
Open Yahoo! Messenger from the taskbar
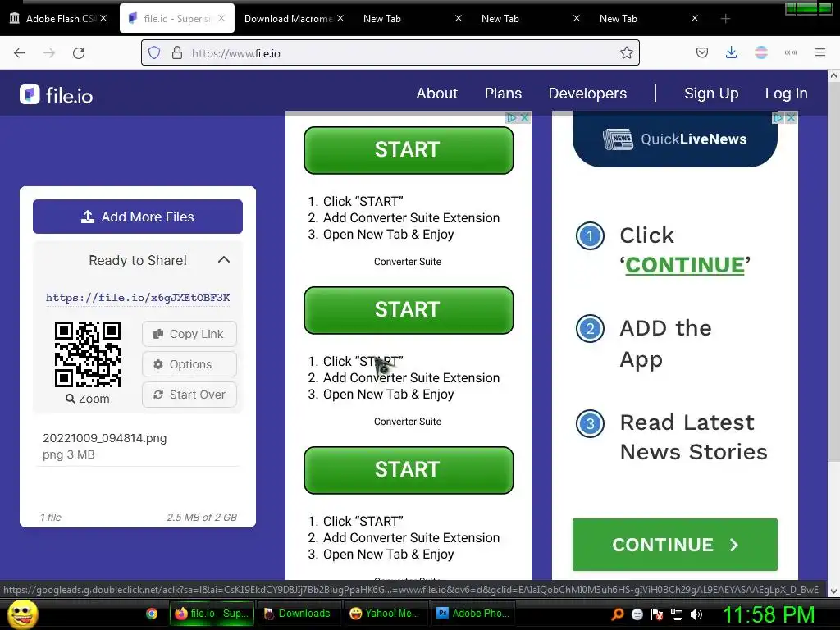point(386,614)
